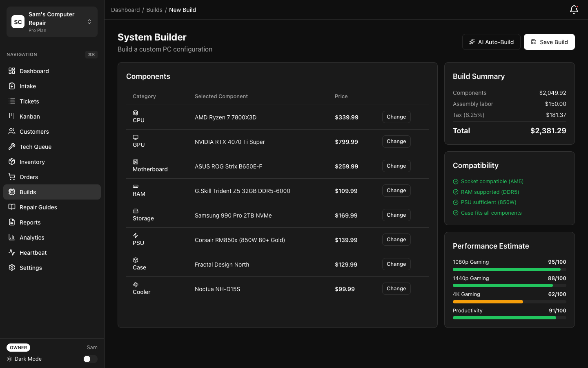Expand the Sam's Computer Repair workspace switcher

click(x=89, y=22)
